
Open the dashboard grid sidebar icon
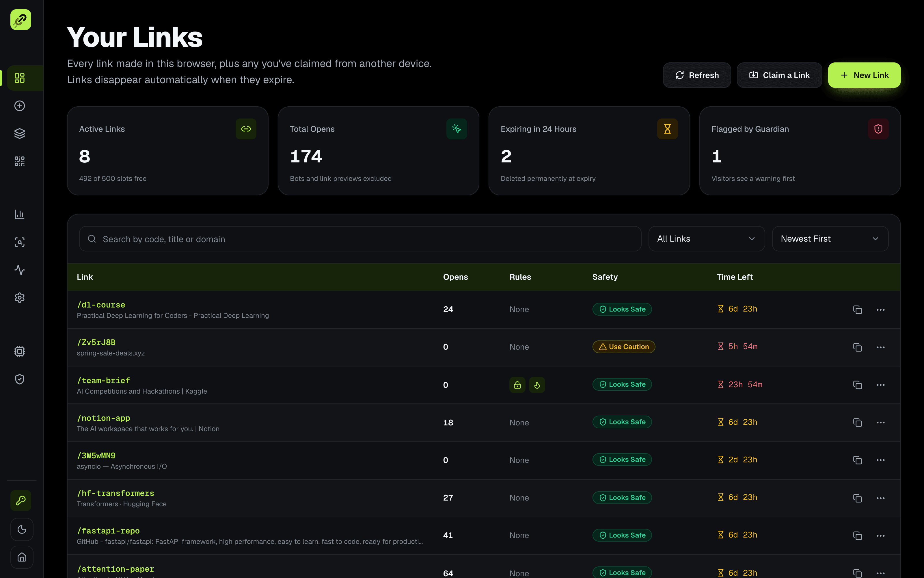19,78
